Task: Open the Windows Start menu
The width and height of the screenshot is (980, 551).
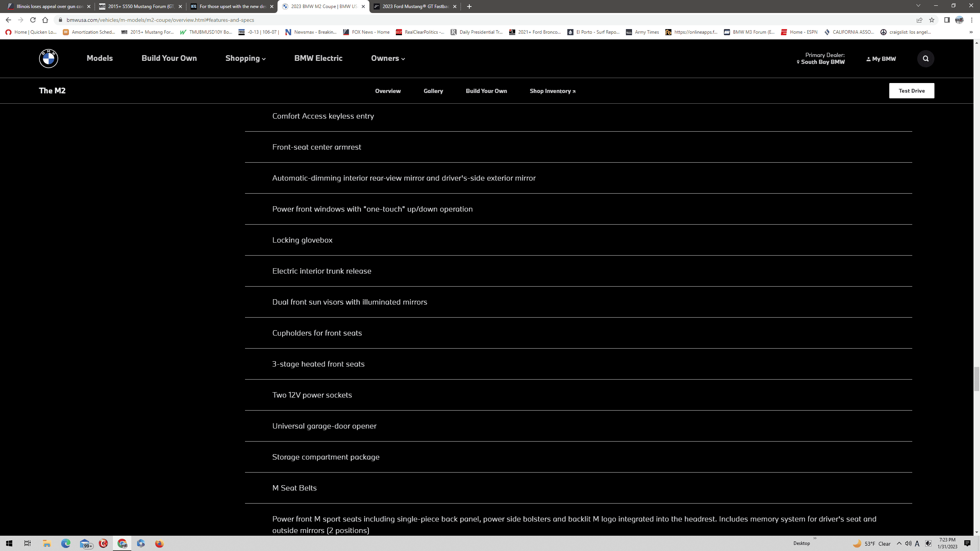Action: pyautogui.click(x=9, y=543)
